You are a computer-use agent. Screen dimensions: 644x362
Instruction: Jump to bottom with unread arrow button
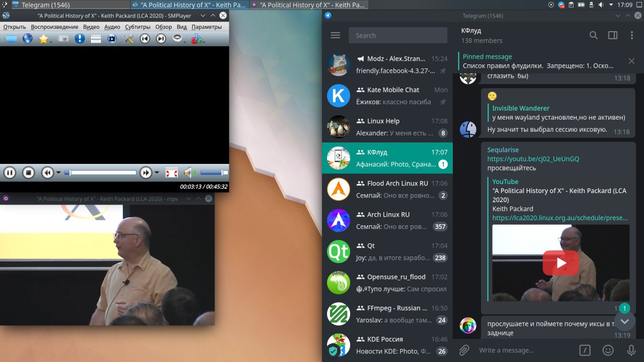pyautogui.click(x=624, y=321)
